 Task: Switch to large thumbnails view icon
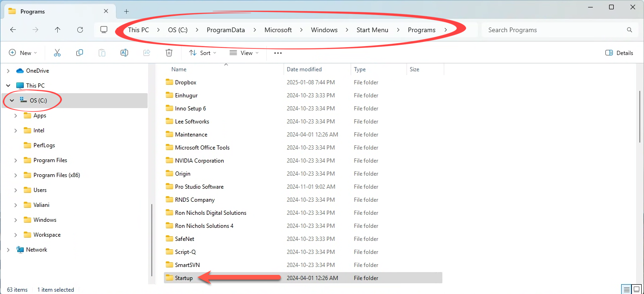[636, 289]
